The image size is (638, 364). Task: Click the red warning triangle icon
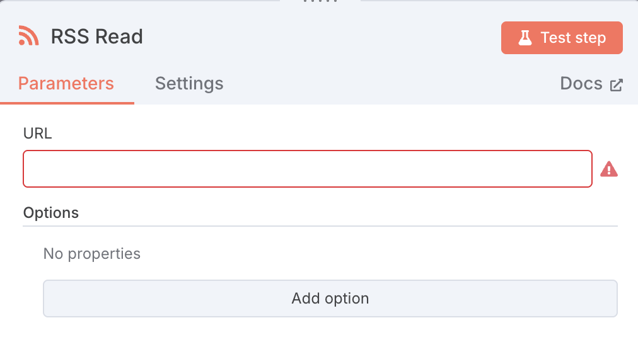[608, 169]
